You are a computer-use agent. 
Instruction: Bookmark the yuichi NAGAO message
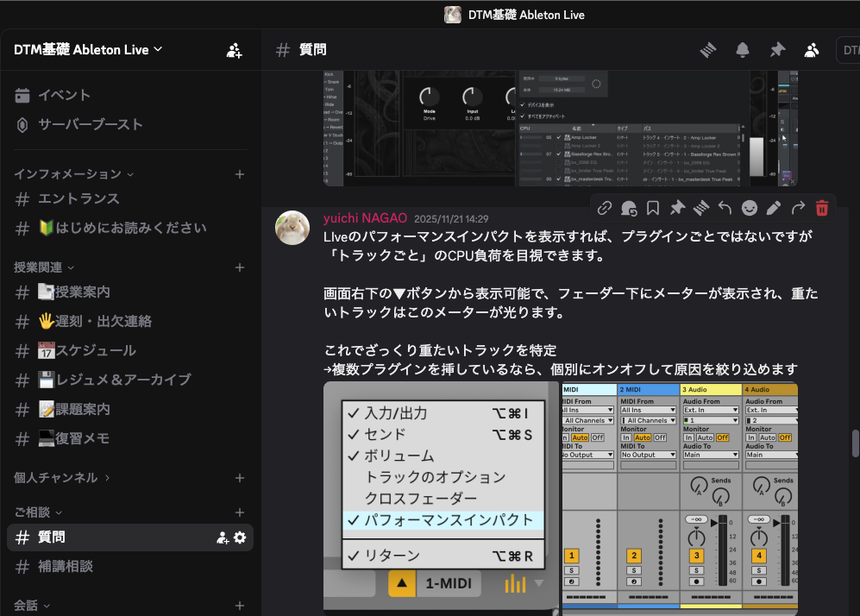653,207
